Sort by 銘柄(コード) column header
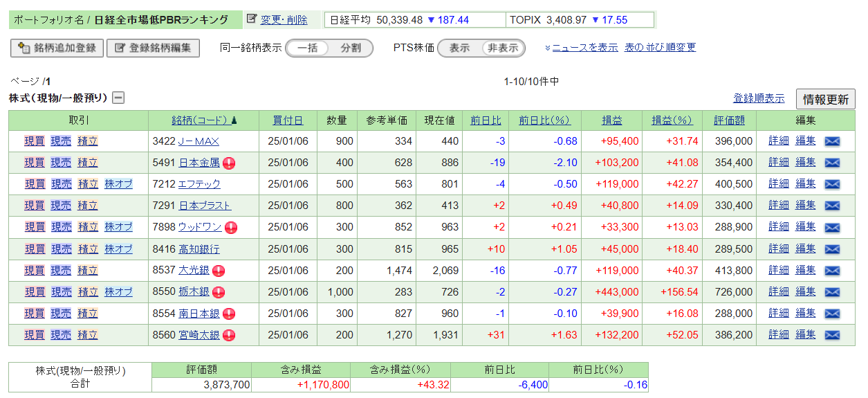 (x=204, y=120)
